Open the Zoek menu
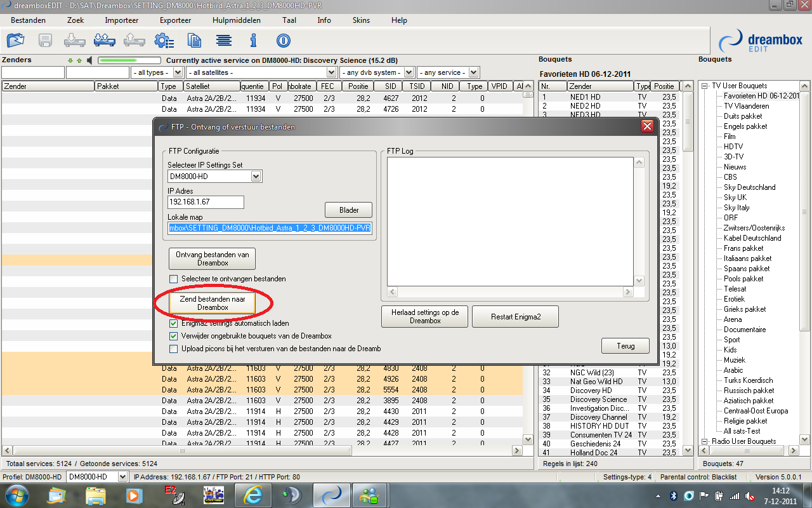The image size is (812, 508). [x=75, y=20]
